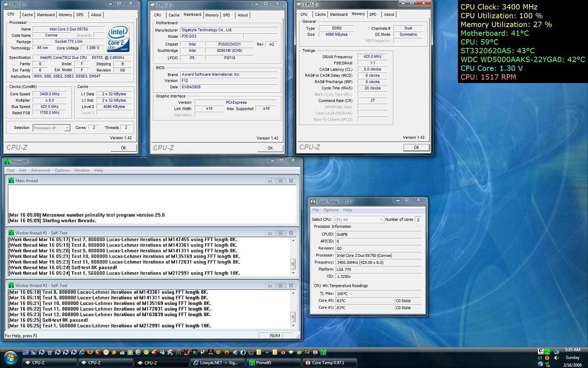Viewport: 588px width, 368px height.
Task: Click scroll-up arrow in Worker thread #2
Action: (x=294, y=293)
